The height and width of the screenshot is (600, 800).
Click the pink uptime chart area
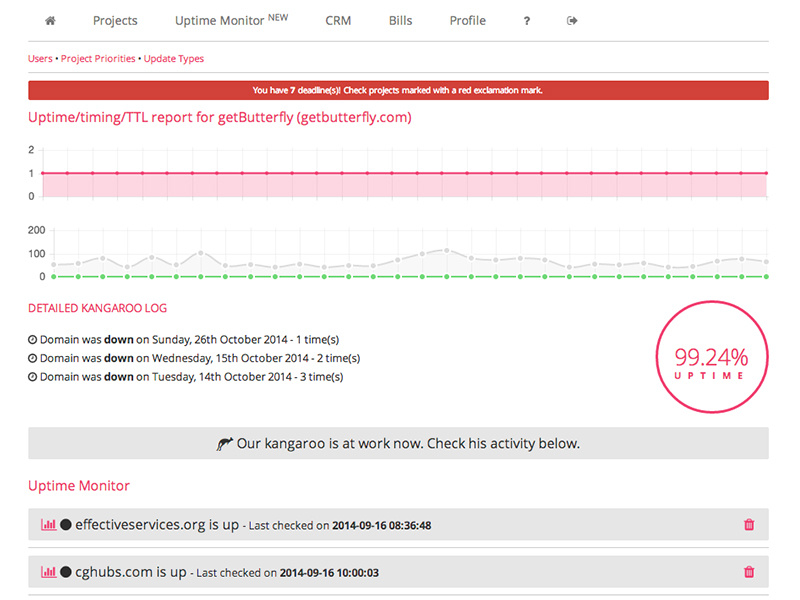click(405, 185)
